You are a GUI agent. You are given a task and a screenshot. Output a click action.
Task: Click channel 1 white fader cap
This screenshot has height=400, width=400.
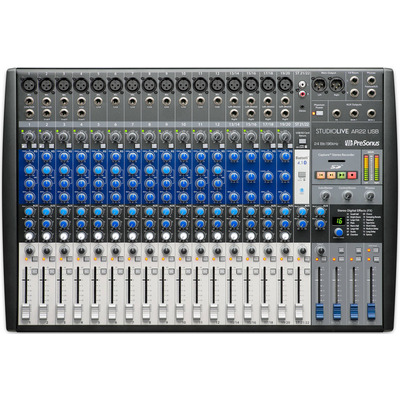[x=25, y=311]
